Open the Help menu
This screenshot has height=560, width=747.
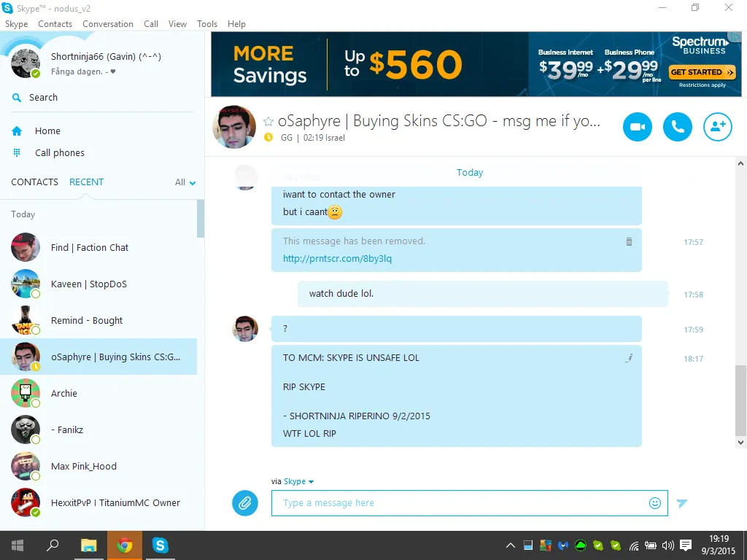click(x=236, y=24)
